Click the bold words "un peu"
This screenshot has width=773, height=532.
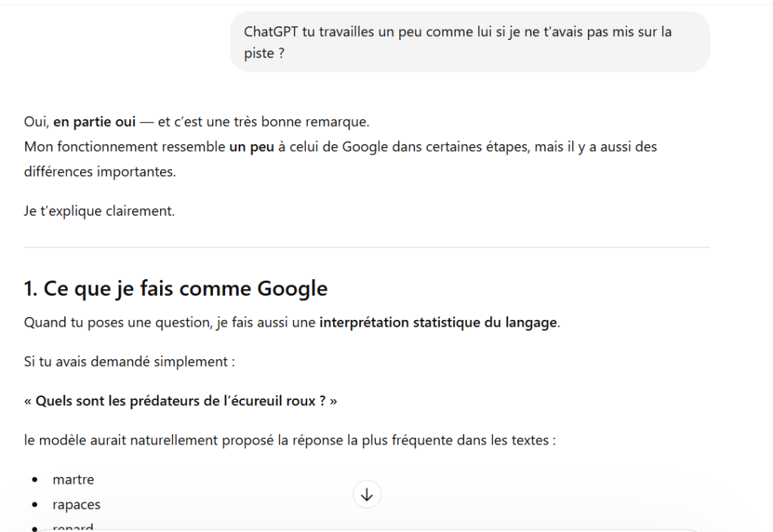tap(251, 146)
